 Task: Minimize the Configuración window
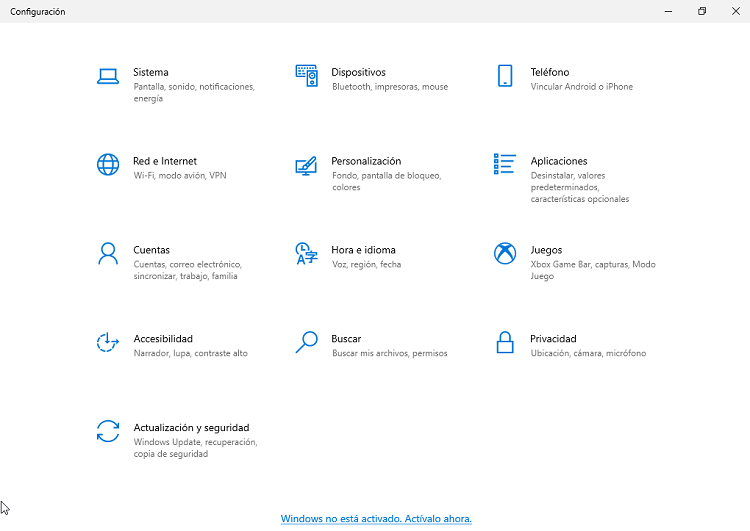(x=668, y=11)
